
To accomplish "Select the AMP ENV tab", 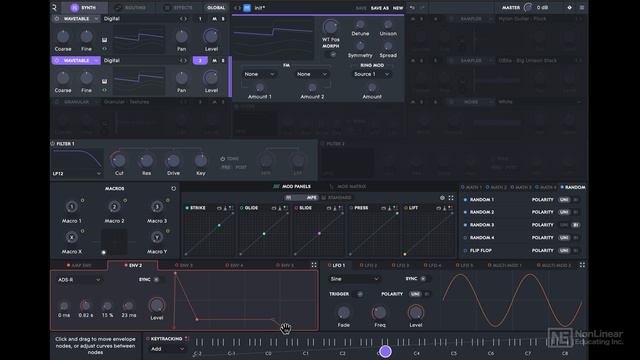I will [79, 265].
